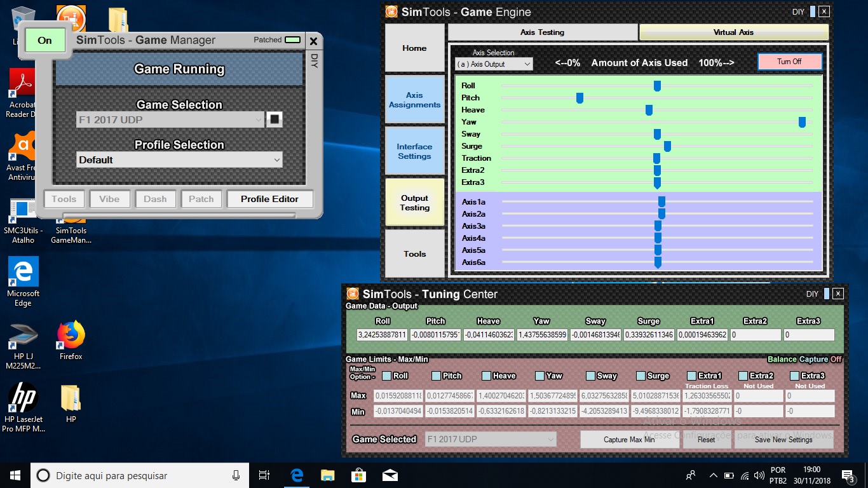Viewport: 868px width, 488px height.
Task: Open the Axis Selection dropdown
Action: (x=494, y=64)
